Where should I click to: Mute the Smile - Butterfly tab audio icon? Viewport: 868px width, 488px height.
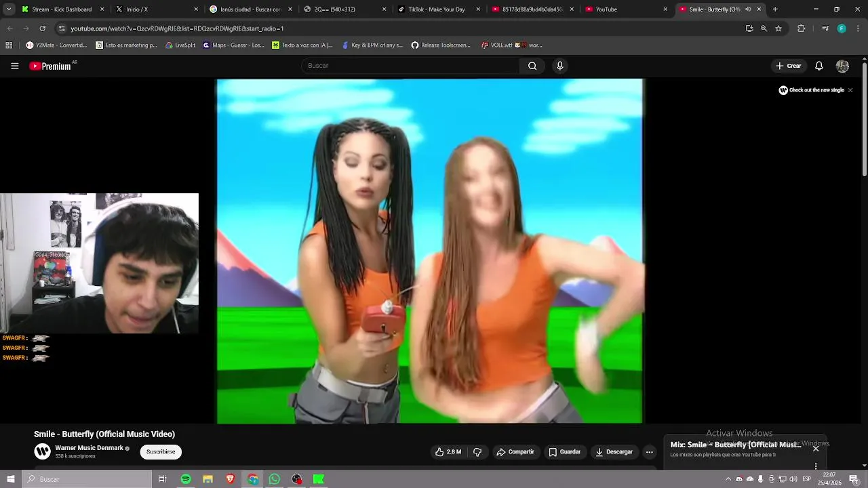(x=748, y=9)
